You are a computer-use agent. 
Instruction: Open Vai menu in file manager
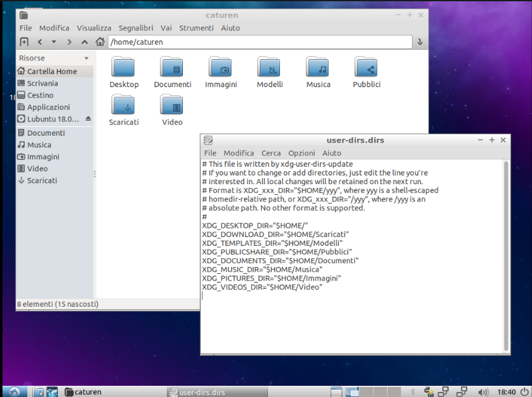click(x=166, y=28)
